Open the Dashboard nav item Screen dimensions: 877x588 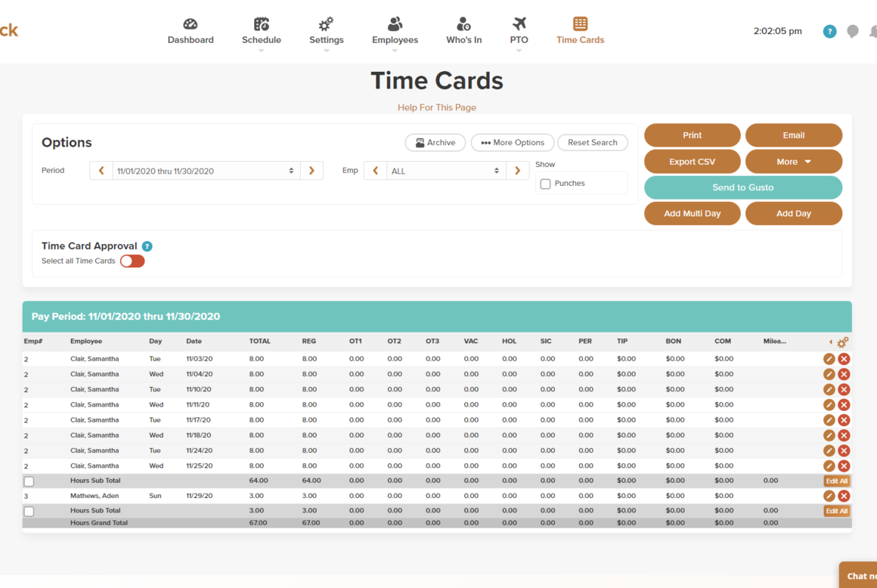click(x=191, y=31)
